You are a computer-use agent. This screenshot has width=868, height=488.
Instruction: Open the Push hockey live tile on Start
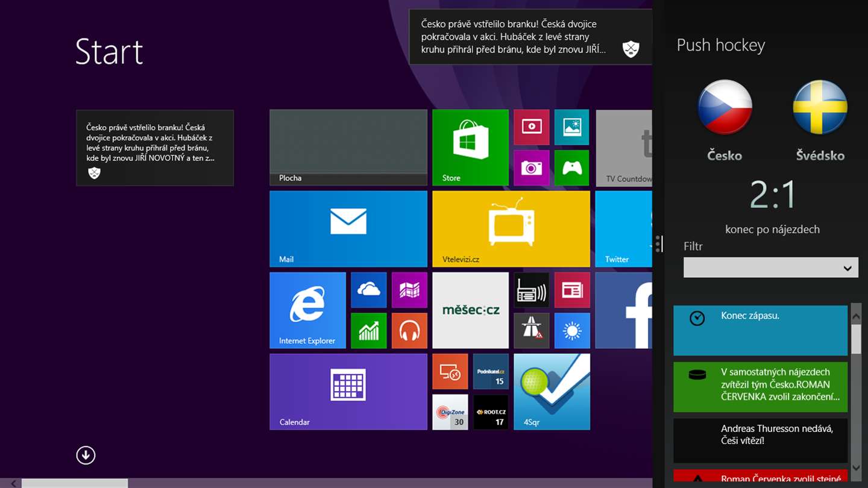coord(155,148)
